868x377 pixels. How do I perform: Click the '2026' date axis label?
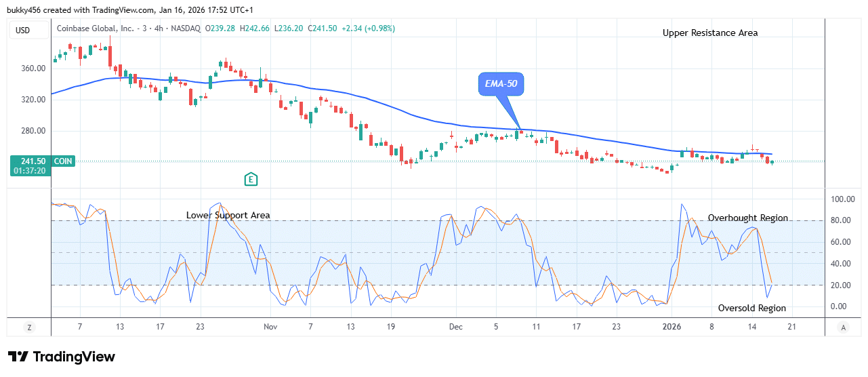coord(672,327)
